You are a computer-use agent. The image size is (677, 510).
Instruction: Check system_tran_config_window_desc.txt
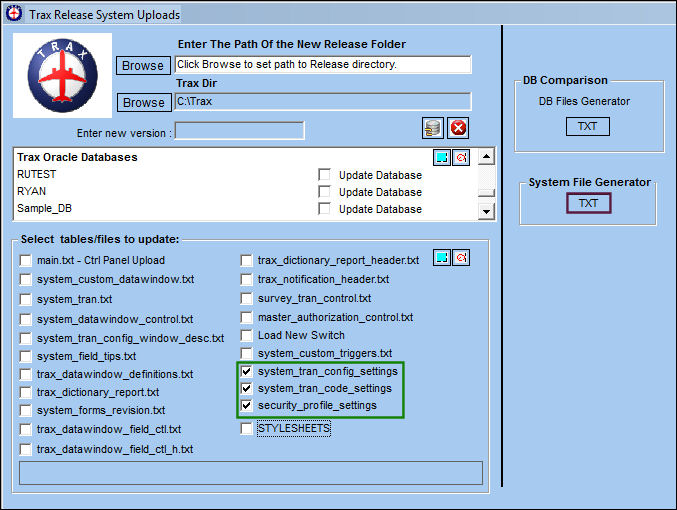pos(25,338)
